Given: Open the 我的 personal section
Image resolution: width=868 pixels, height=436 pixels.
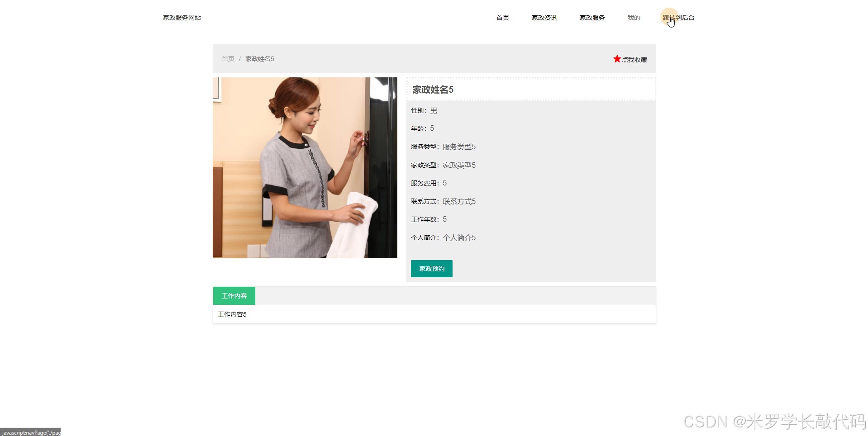Looking at the screenshot, I should point(633,18).
